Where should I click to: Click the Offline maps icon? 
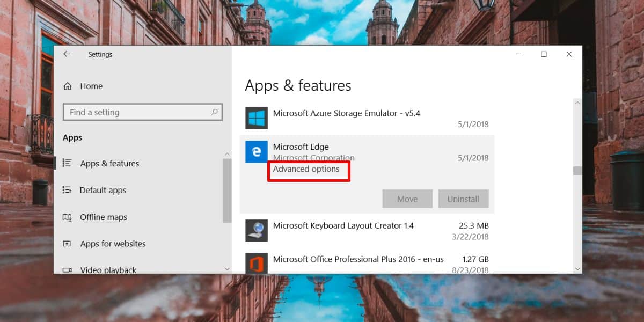pyautogui.click(x=67, y=217)
